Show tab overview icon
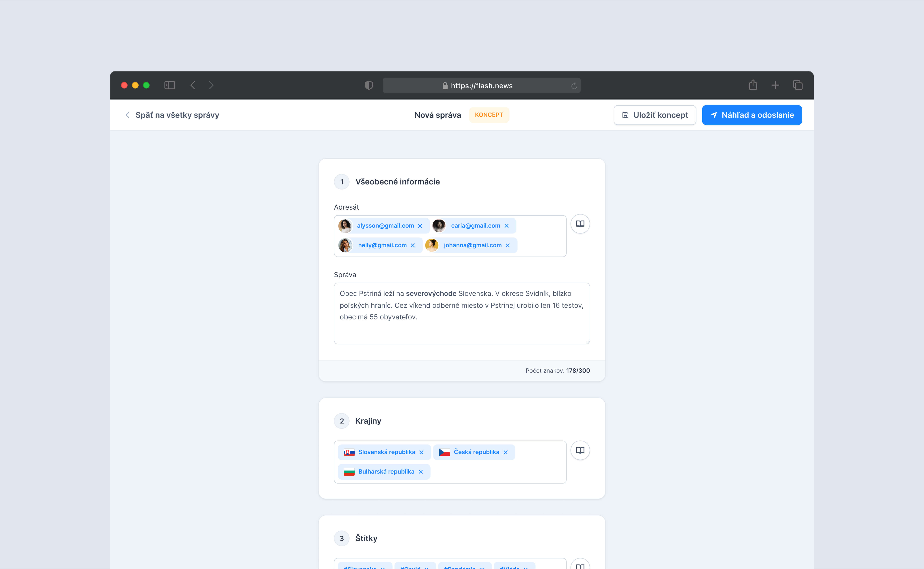This screenshot has height=569, width=924. [x=798, y=85]
